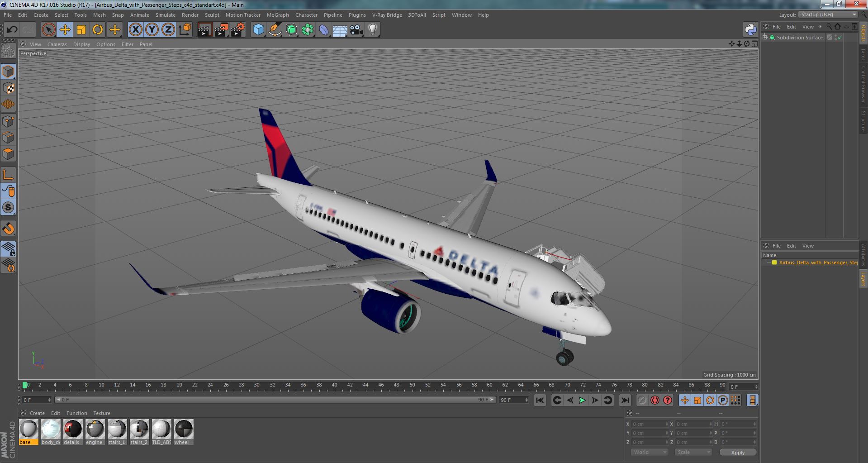
Task: Switch to the Structure side tab
Action: point(863,121)
